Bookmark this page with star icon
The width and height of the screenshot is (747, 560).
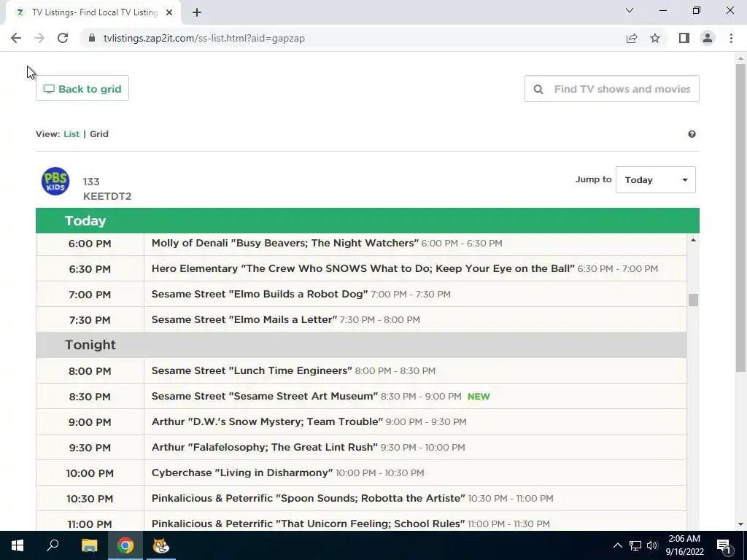[655, 38]
